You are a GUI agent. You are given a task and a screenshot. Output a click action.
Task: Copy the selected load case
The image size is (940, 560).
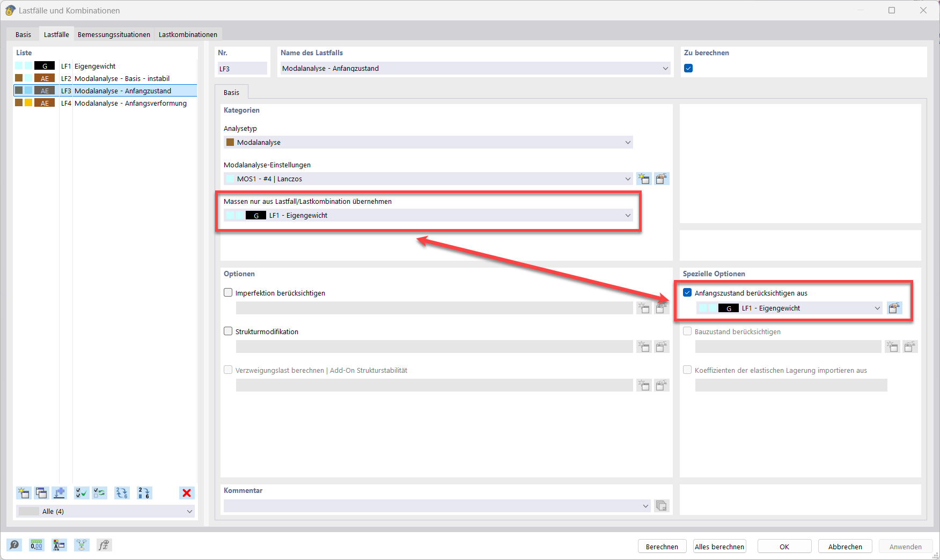(x=41, y=493)
